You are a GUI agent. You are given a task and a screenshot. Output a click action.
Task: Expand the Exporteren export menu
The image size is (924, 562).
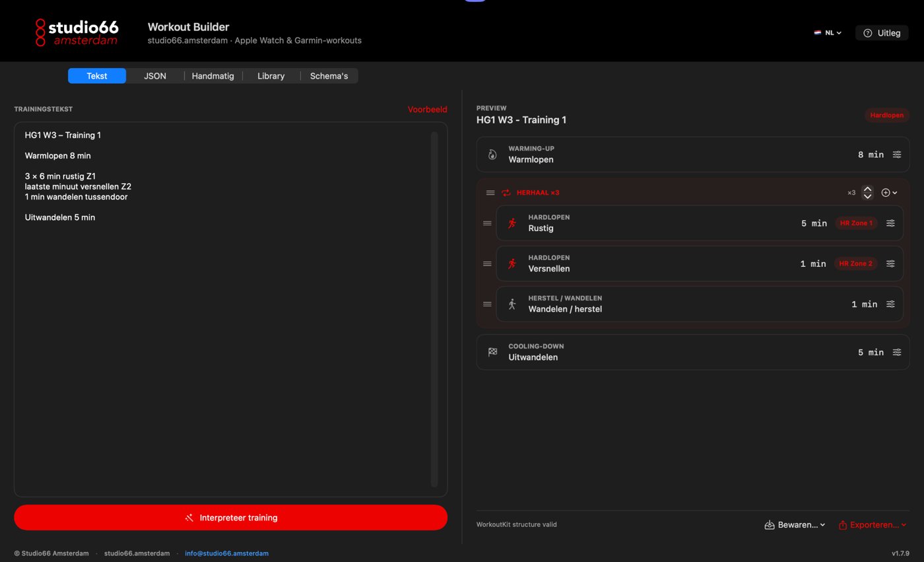[872, 525]
